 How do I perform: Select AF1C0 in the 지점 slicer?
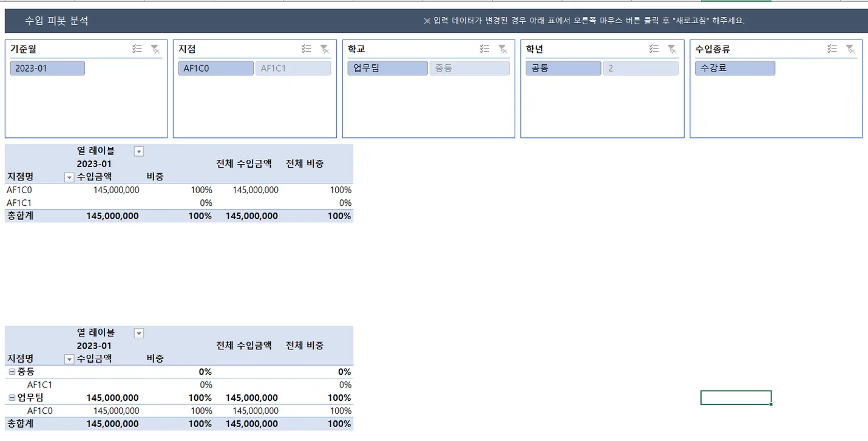[215, 68]
